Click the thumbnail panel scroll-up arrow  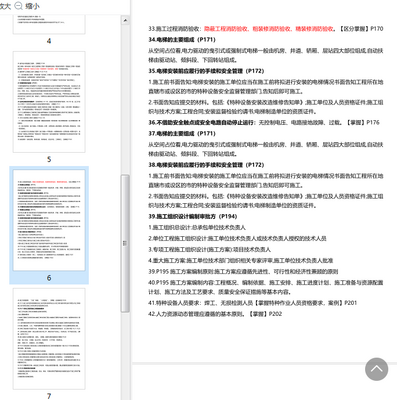coord(125,20)
